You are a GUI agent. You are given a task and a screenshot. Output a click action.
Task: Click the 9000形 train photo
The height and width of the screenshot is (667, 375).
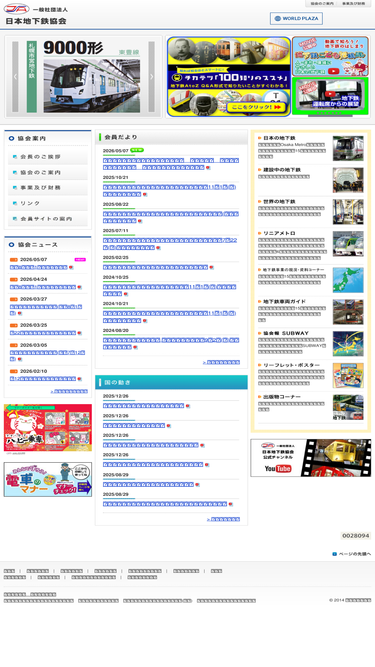point(92,86)
